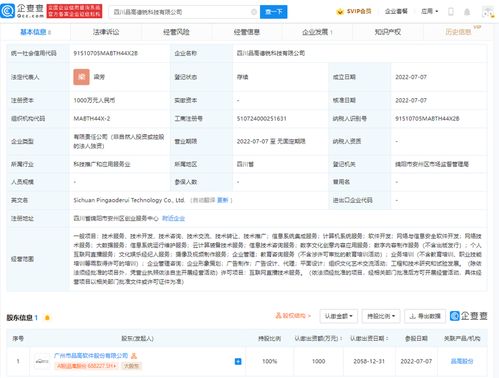Open the 企业套餐 link
The height and width of the screenshot is (378, 499).
(x=396, y=11)
